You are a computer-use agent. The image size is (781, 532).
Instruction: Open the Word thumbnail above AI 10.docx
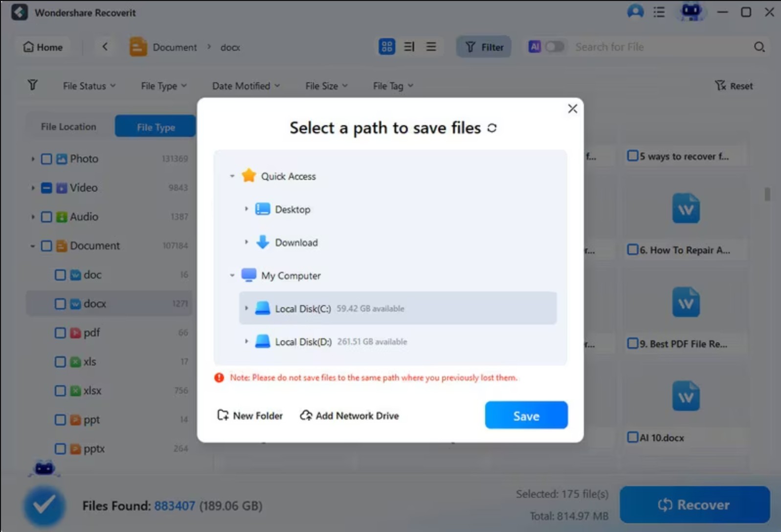(x=686, y=396)
